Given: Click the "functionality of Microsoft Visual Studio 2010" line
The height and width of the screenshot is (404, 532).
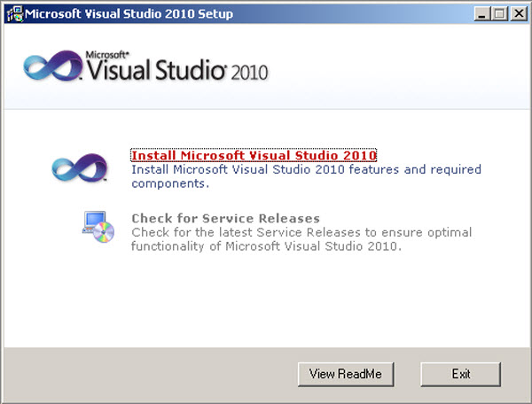Looking at the screenshot, I should pyautogui.click(x=266, y=246).
